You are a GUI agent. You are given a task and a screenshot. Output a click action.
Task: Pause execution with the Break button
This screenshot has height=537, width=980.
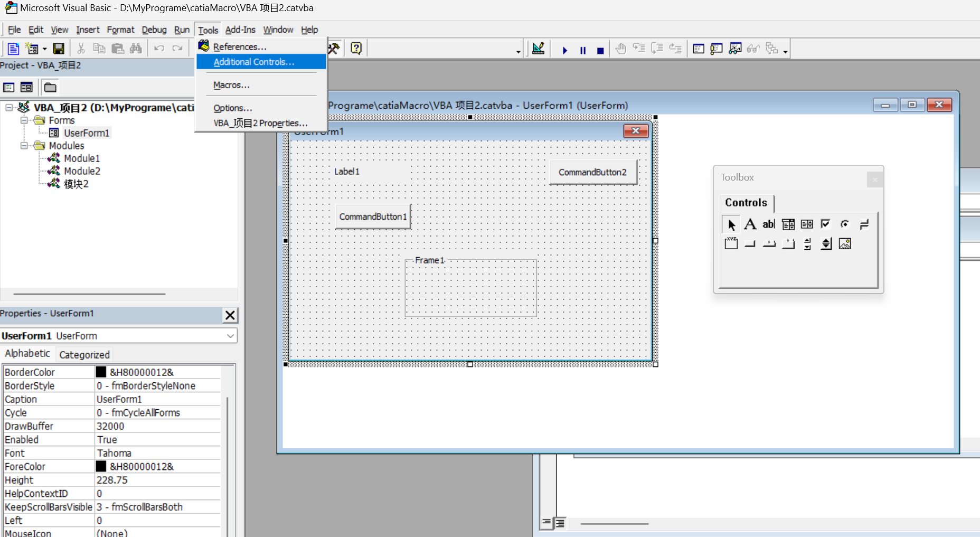click(583, 50)
